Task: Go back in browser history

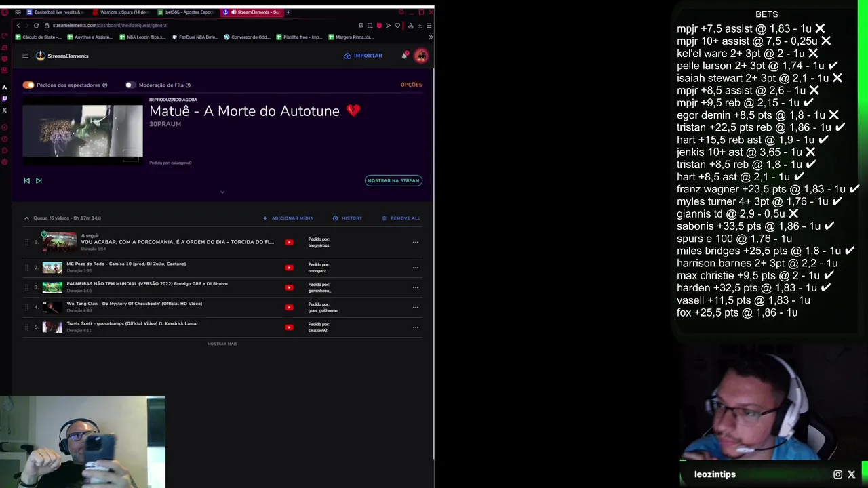Action: (18, 25)
